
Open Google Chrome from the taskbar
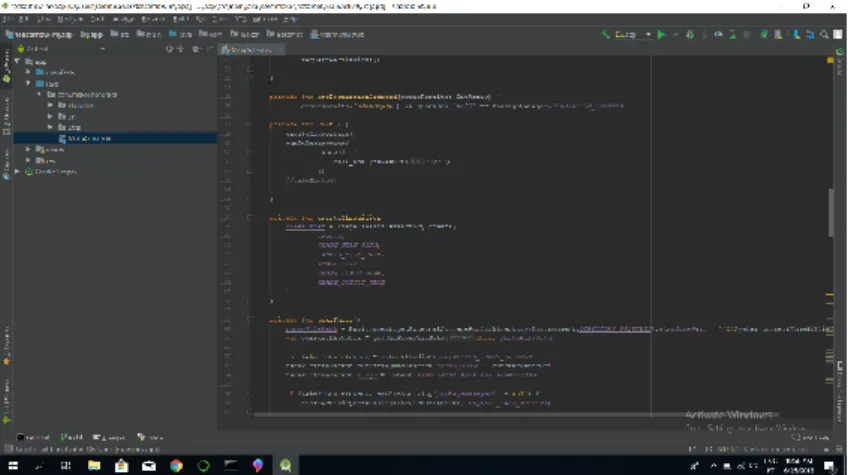pyautogui.click(x=176, y=465)
